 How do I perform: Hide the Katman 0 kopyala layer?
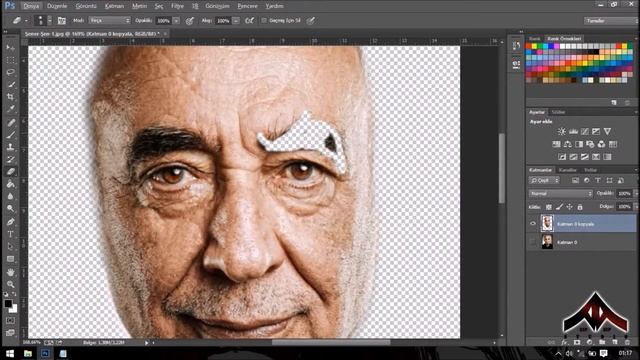pyautogui.click(x=533, y=224)
